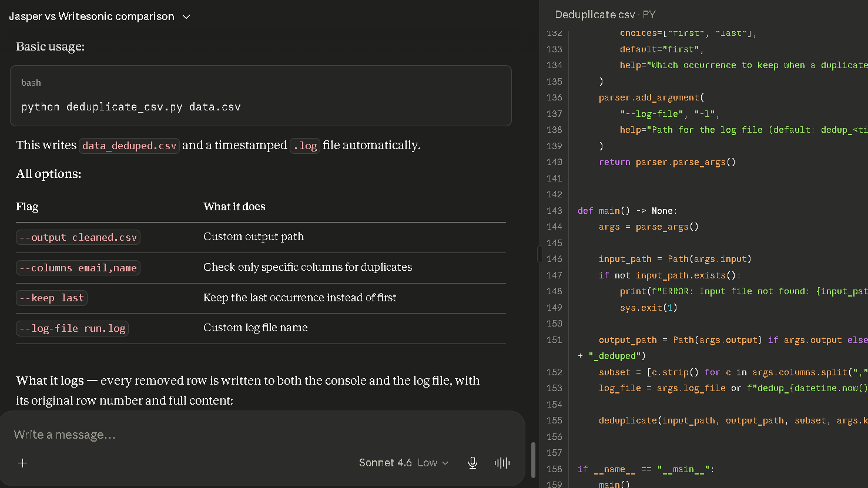Click the if not input_path.exists(): line

point(669,275)
